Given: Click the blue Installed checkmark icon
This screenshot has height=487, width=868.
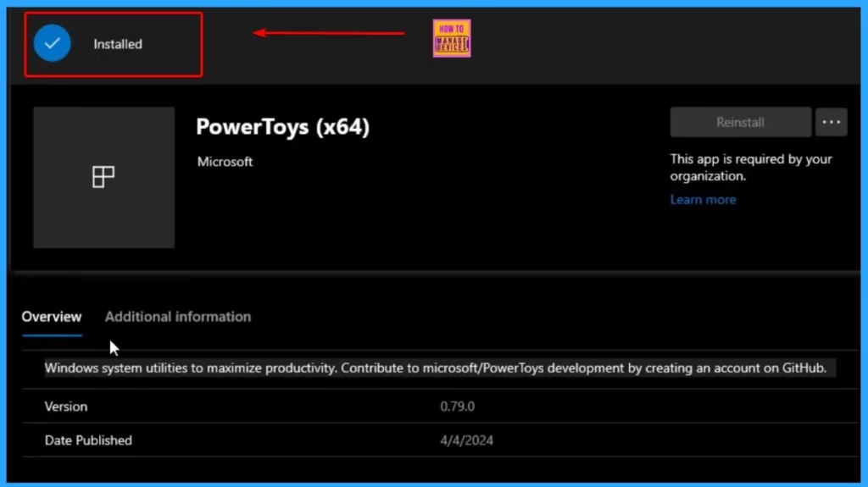Looking at the screenshot, I should point(52,43).
